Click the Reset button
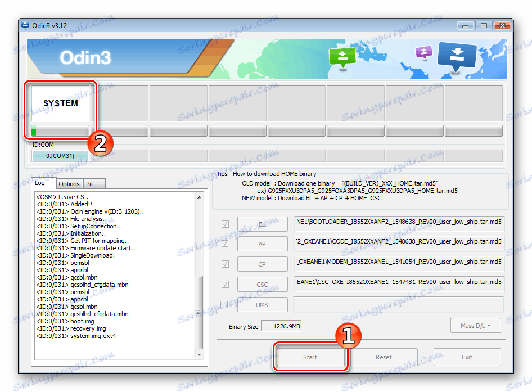This screenshot has height=392, width=532. 384,357
